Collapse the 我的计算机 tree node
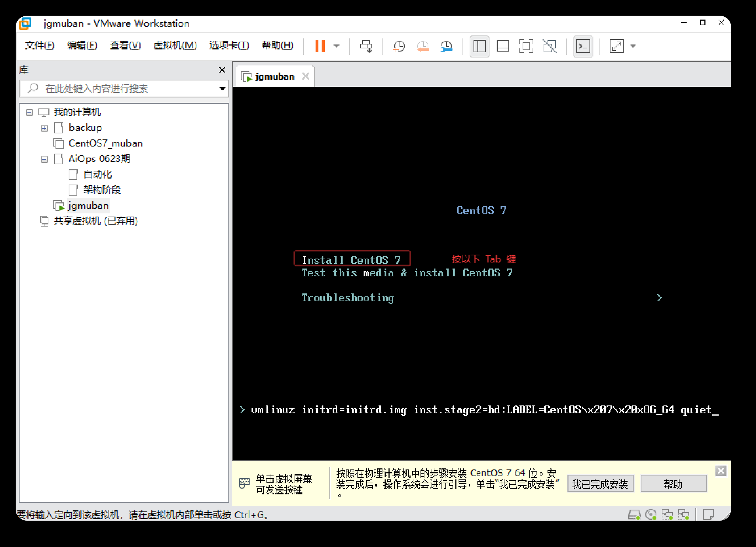 coord(30,112)
